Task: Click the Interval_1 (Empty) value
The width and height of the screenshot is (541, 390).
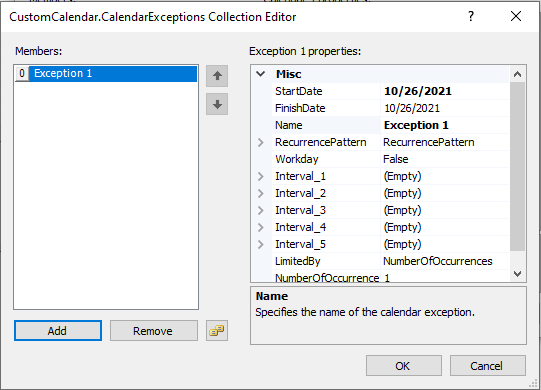Action: pos(444,176)
